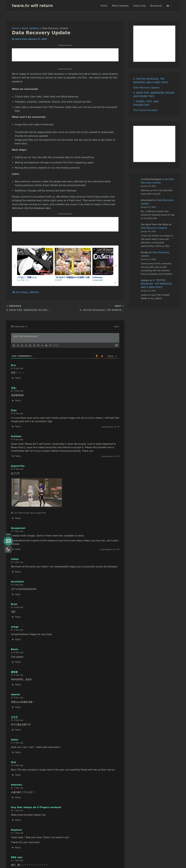Click right arrow on ad carousel
186x868 pixels.
tap(116, 266)
